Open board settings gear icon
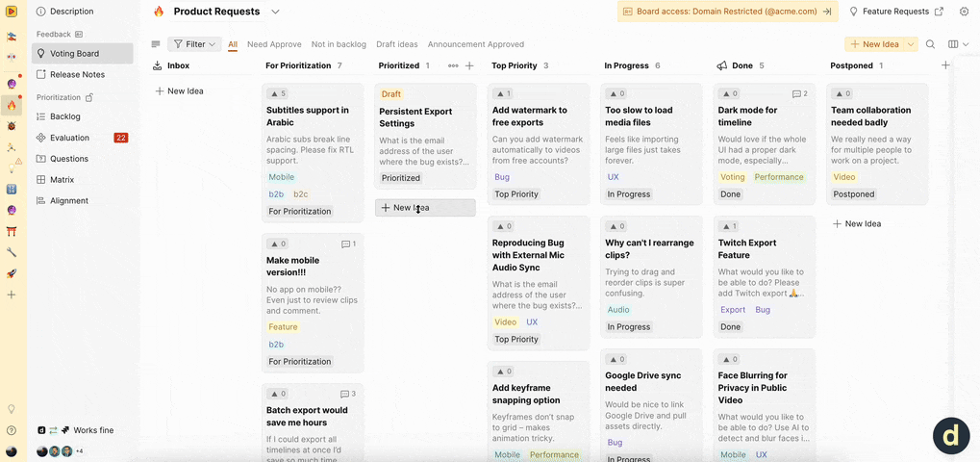The height and width of the screenshot is (462, 980). (x=965, y=12)
